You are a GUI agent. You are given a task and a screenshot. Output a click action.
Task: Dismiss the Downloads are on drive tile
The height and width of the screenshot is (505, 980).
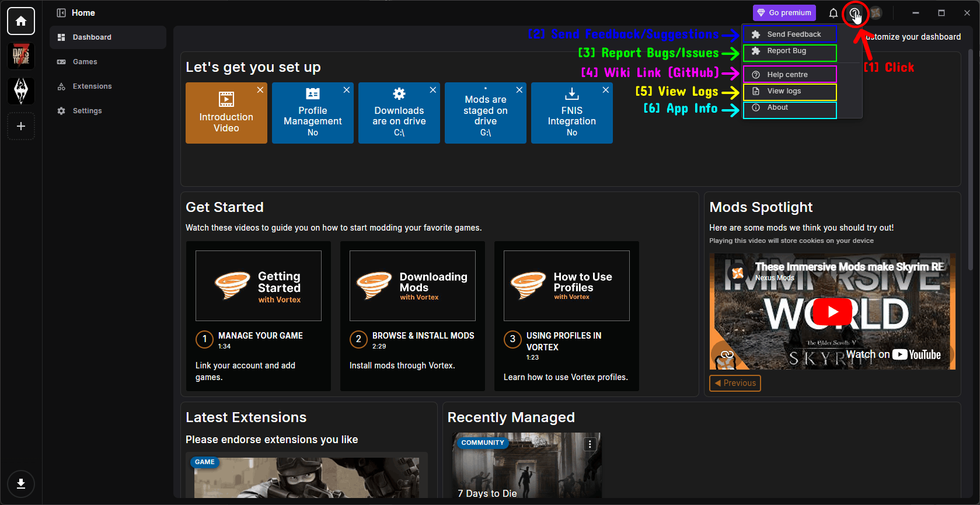(433, 90)
